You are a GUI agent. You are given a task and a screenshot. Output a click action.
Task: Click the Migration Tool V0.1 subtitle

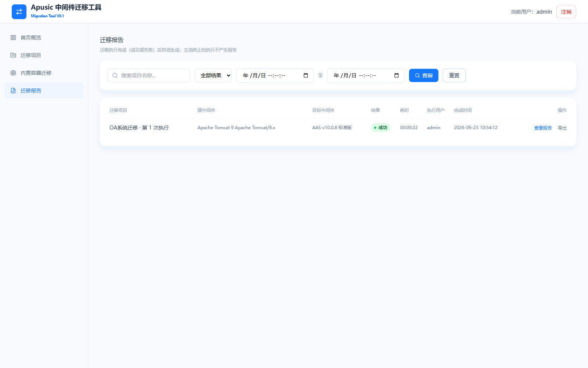point(47,16)
